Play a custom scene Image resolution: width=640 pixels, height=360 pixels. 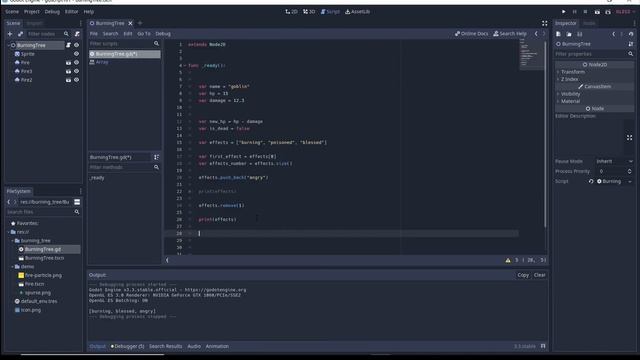(608, 12)
